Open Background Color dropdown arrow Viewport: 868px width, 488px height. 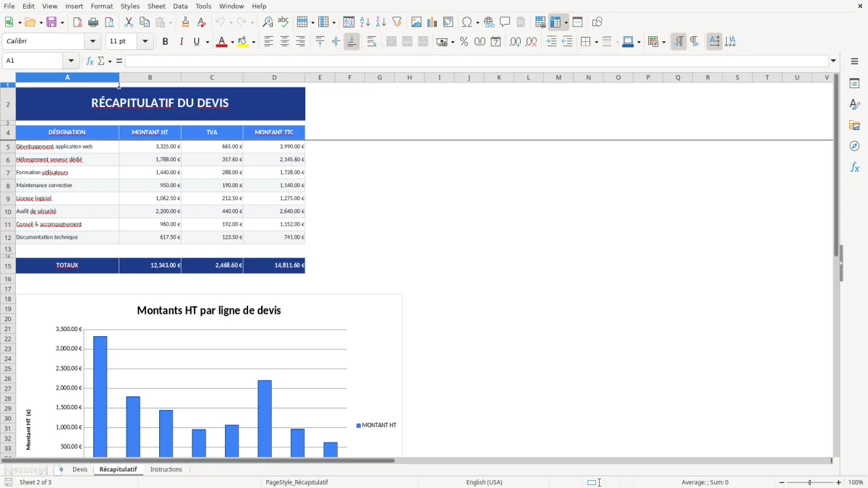253,42
